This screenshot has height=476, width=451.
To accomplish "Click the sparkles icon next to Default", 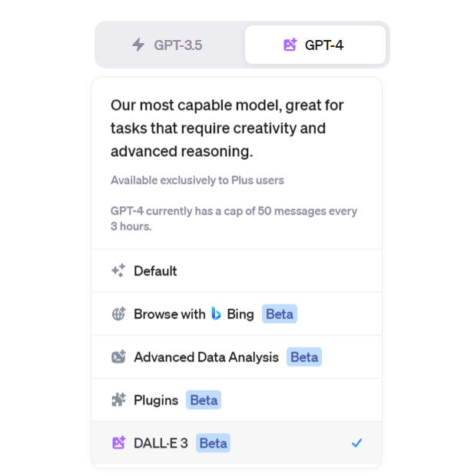I will click(x=118, y=270).
